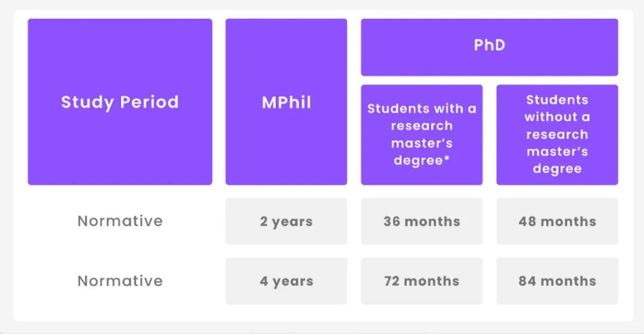Viewport: 644px width, 334px height.
Task: Click the second Normative row label
Action: [120, 281]
